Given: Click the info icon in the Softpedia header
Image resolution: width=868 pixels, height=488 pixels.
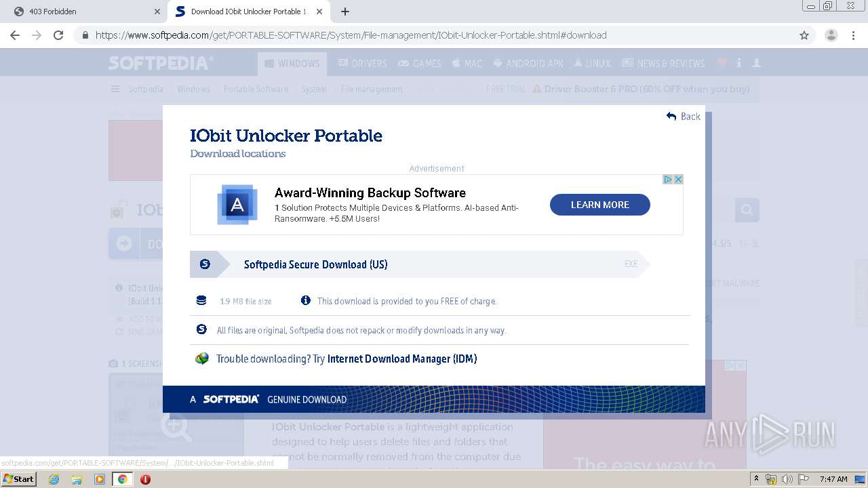Looking at the screenshot, I should (x=739, y=63).
